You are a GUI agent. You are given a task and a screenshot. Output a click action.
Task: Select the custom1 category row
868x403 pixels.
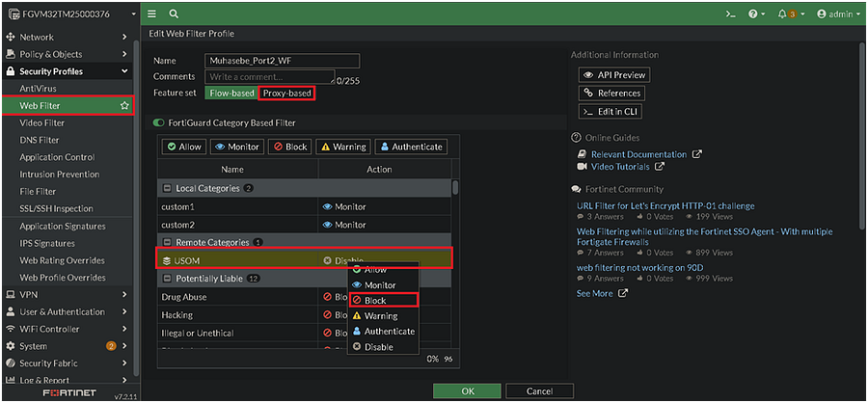pos(305,206)
